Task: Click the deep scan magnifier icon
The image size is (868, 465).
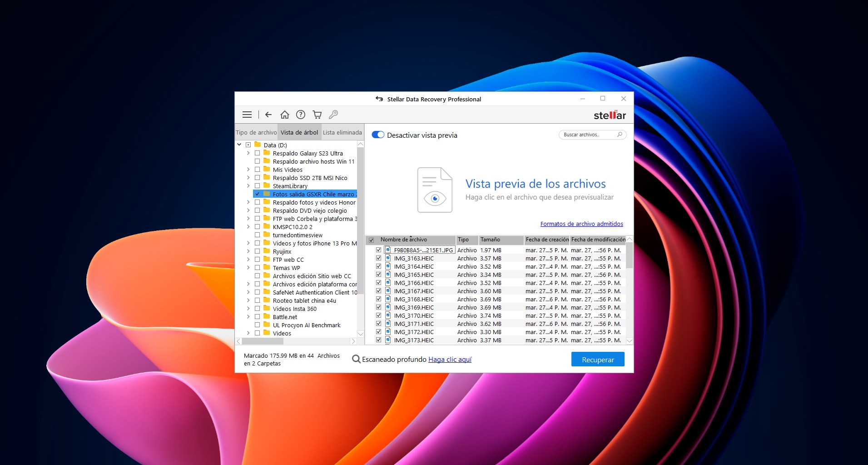Action: 357,359
